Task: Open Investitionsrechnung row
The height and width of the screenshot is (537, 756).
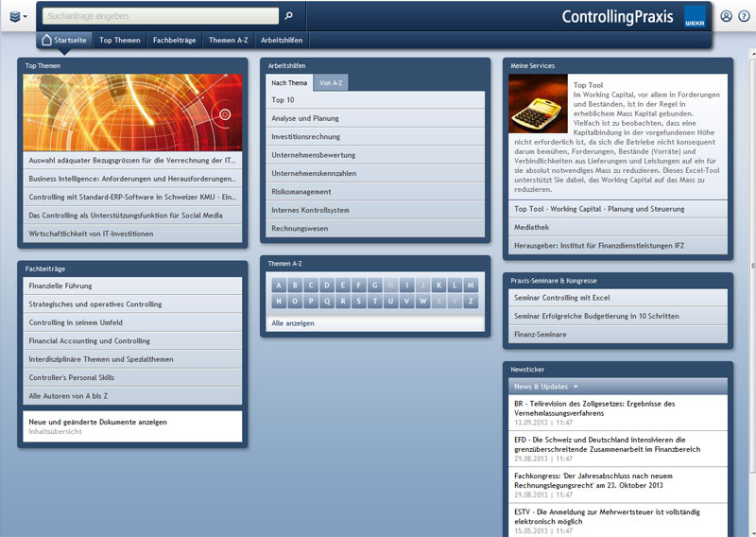Action: 375,136
